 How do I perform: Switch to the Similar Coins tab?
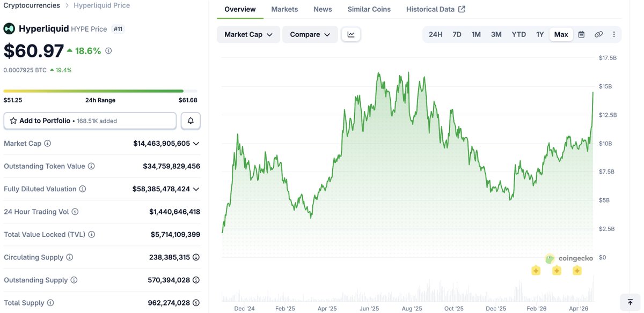(x=369, y=9)
